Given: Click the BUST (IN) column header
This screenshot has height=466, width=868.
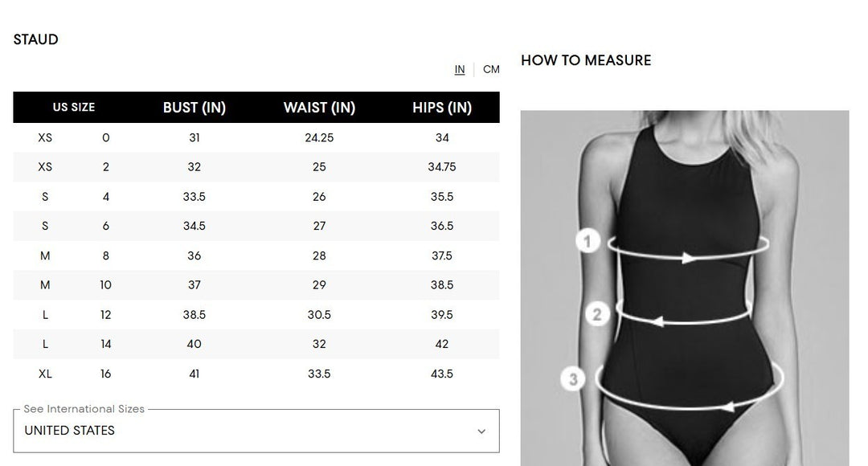Looking at the screenshot, I should pyautogui.click(x=194, y=107).
